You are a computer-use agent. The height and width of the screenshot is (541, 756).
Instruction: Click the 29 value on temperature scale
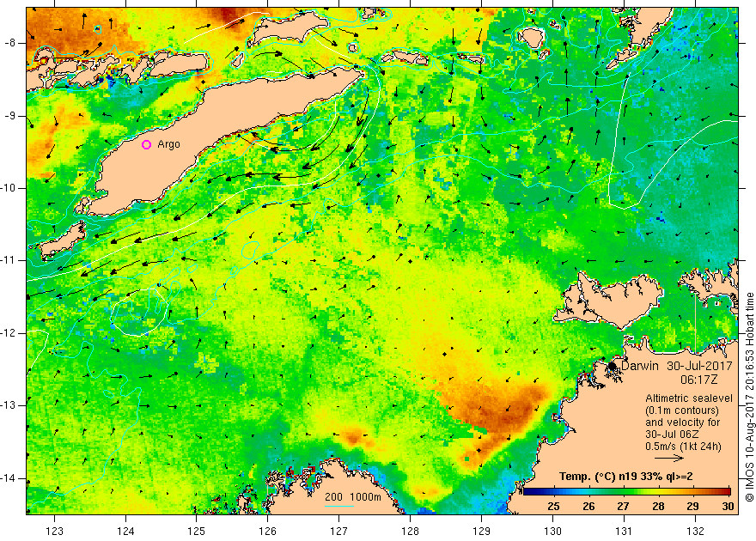point(692,506)
